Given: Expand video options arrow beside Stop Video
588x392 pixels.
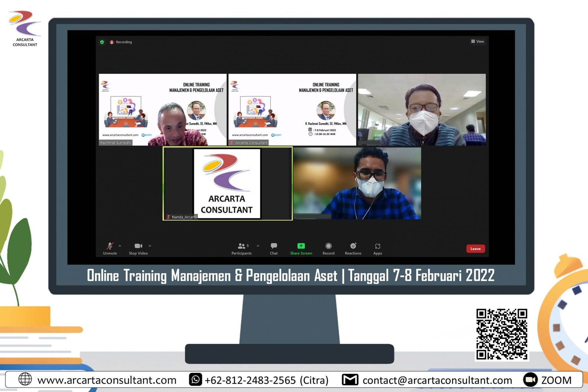Looking at the screenshot, I should (150, 246).
